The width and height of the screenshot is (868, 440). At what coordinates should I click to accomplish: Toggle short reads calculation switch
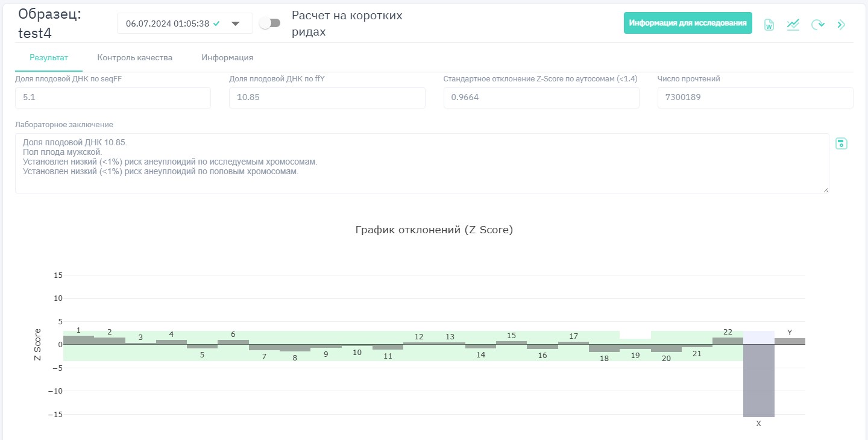click(269, 23)
